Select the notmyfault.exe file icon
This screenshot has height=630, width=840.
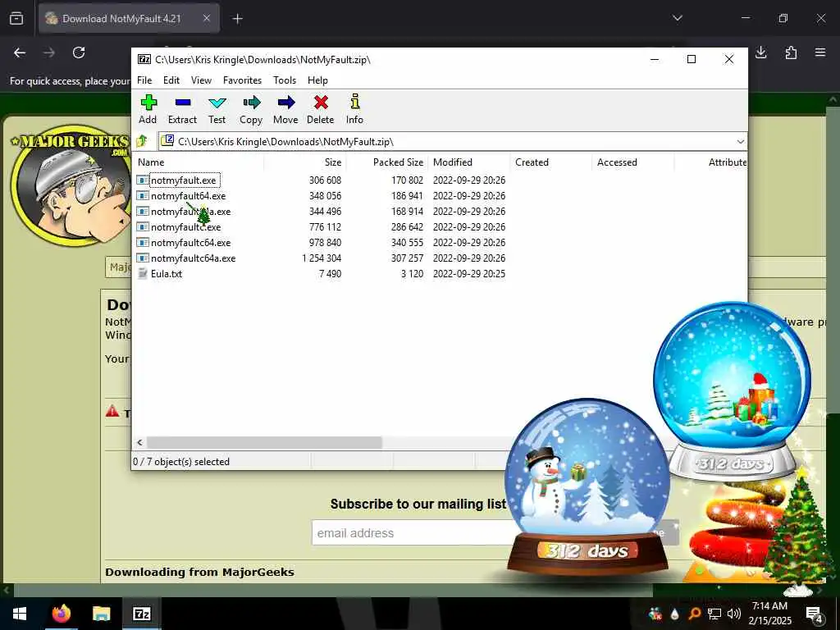[143, 180]
